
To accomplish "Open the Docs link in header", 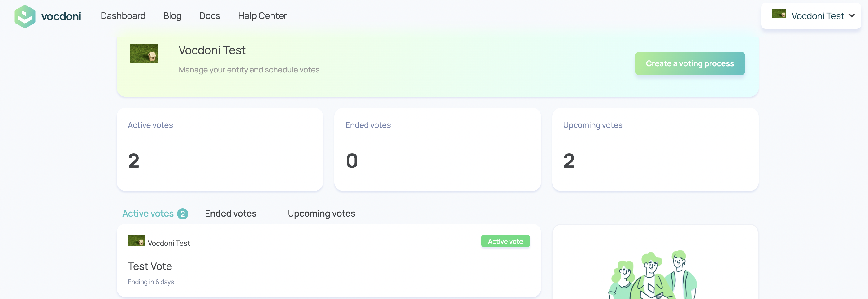I will tap(210, 16).
